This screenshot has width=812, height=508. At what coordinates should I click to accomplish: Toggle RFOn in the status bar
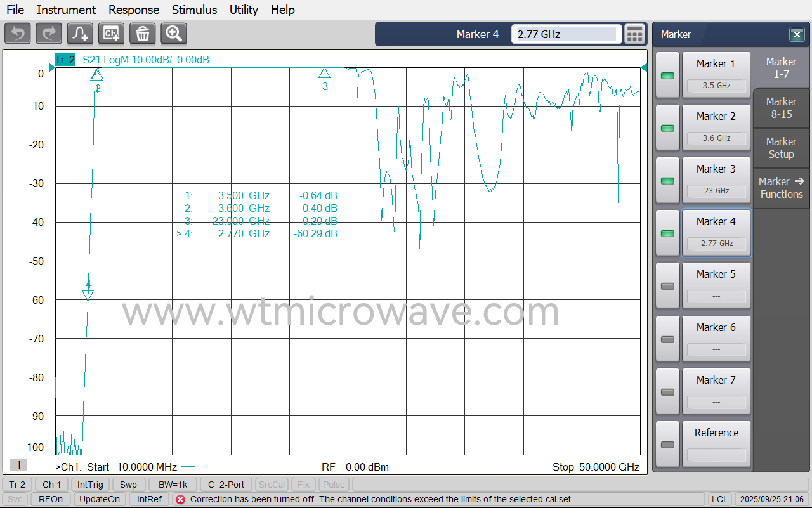click(50, 498)
